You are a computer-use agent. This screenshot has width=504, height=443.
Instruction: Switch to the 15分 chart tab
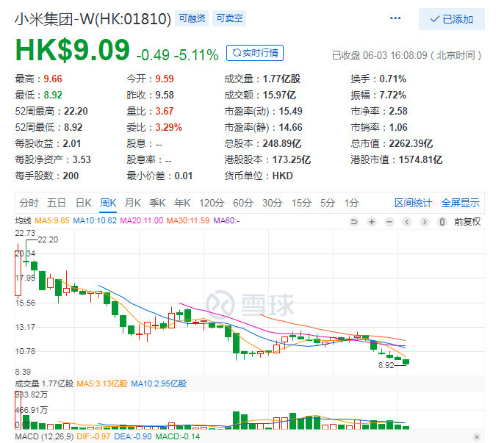[x=301, y=203]
